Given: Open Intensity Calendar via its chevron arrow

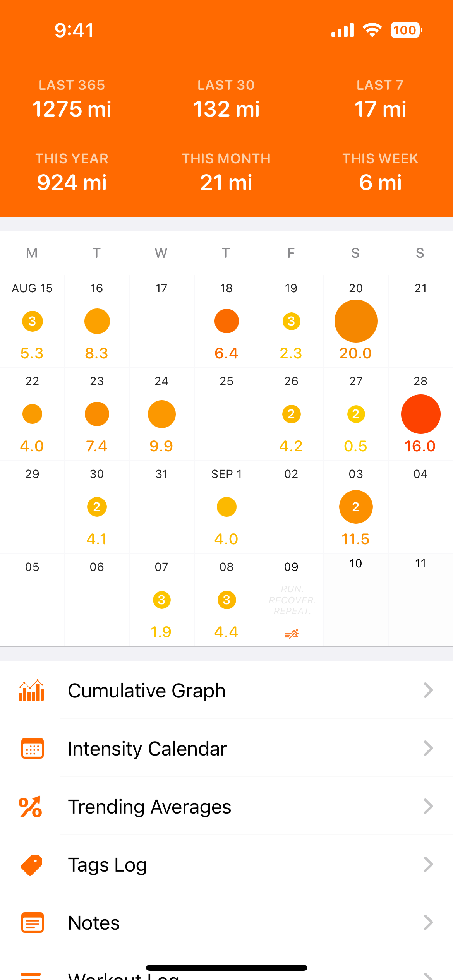Looking at the screenshot, I should 428,749.
